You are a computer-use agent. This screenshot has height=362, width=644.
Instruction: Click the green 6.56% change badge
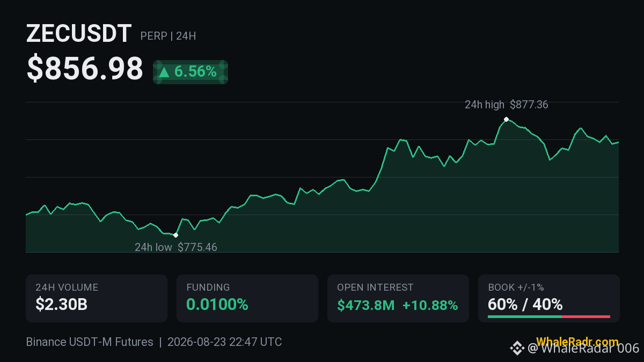tap(191, 72)
